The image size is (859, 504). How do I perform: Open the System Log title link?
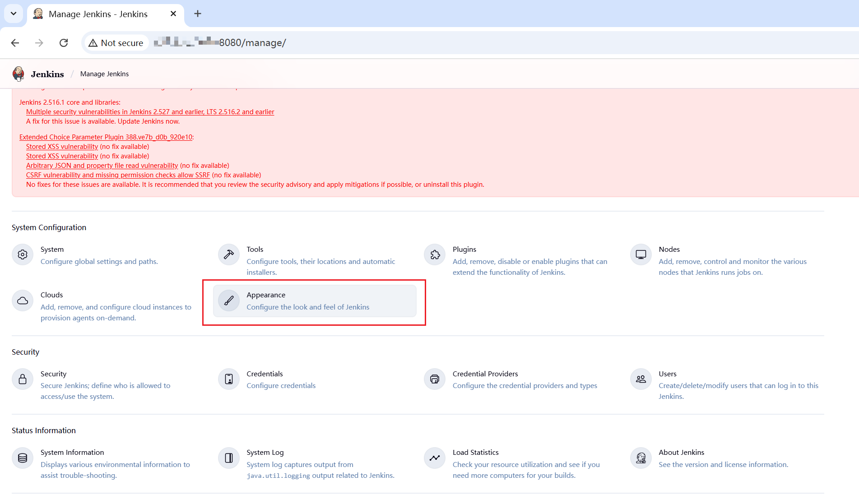[265, 453]
